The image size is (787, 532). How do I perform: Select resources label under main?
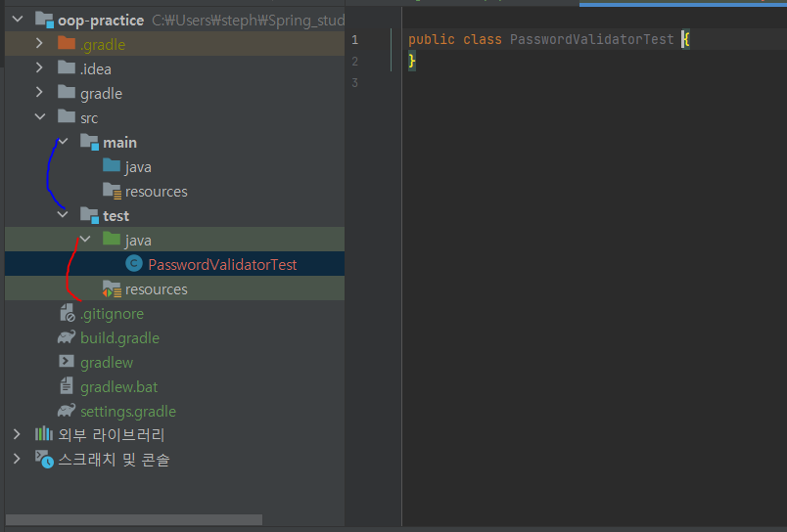click(156, 192)
